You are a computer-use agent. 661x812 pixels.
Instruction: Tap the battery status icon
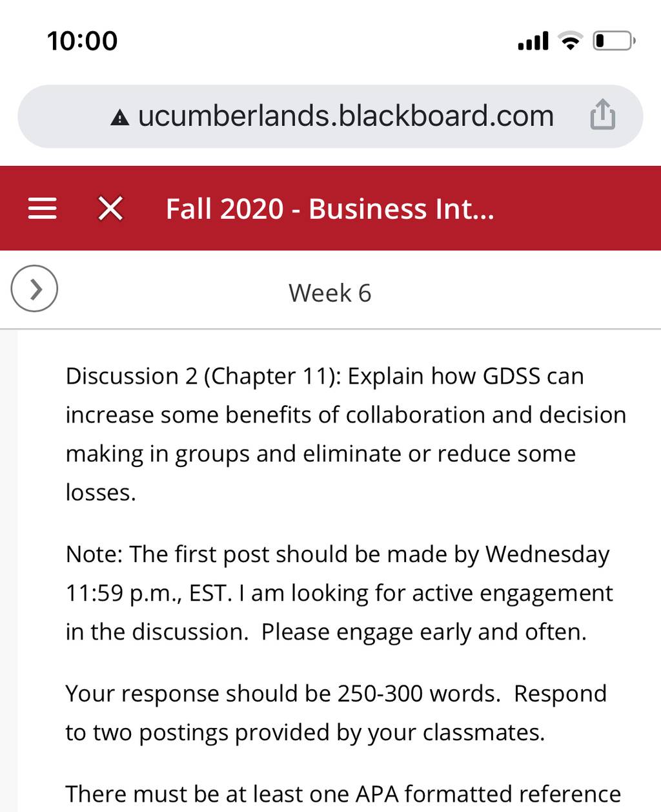coord(614,40)
